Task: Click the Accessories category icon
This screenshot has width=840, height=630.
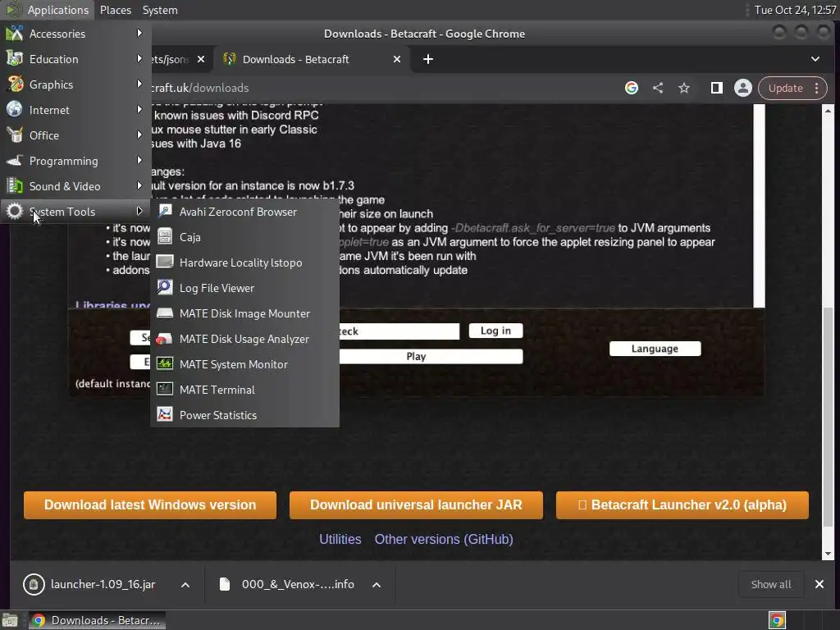Action: pos(15,34)
